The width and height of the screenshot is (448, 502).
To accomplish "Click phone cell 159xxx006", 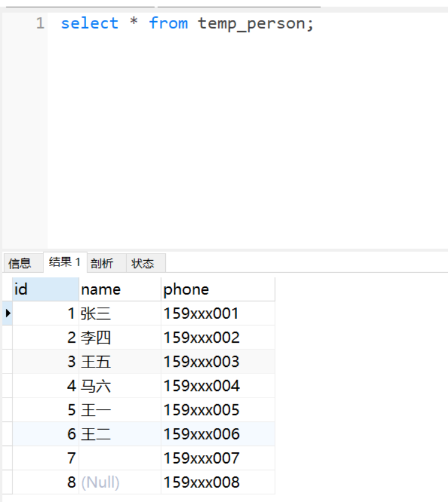I will point(218,434).
